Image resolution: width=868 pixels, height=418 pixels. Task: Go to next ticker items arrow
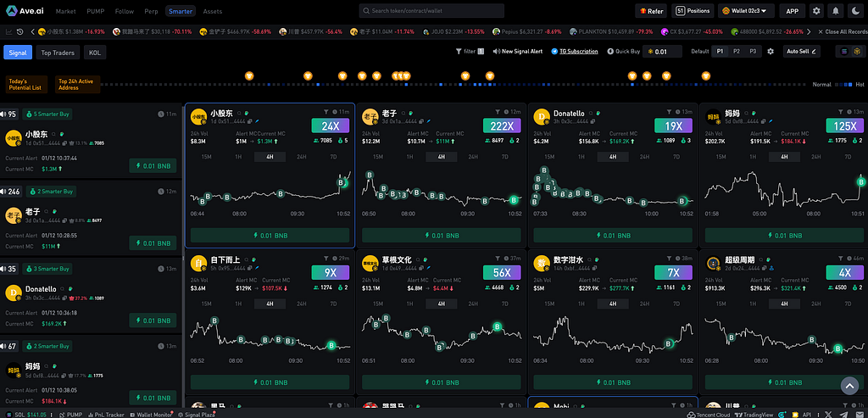tap(809, 31)
